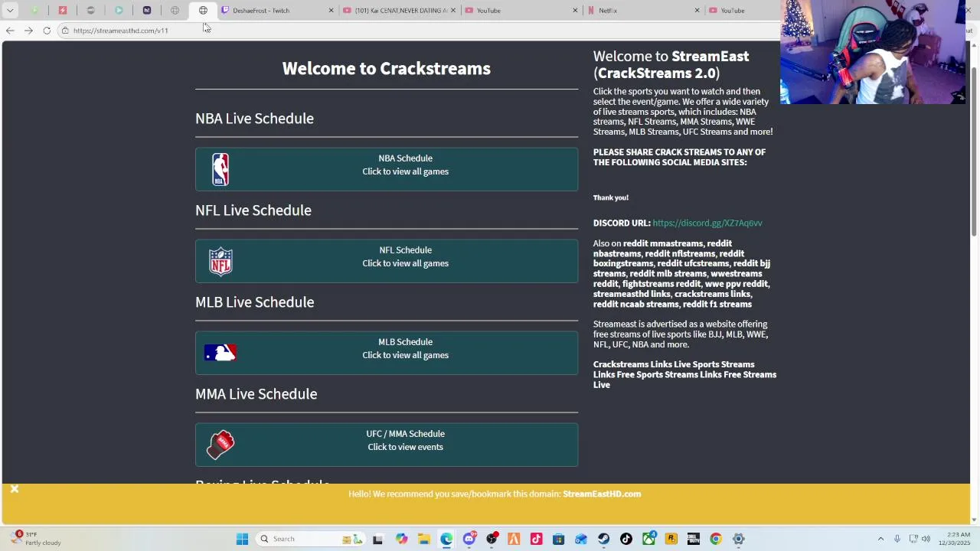Open the Discord invite URL link
980x551 pixels.
point(707,223)
